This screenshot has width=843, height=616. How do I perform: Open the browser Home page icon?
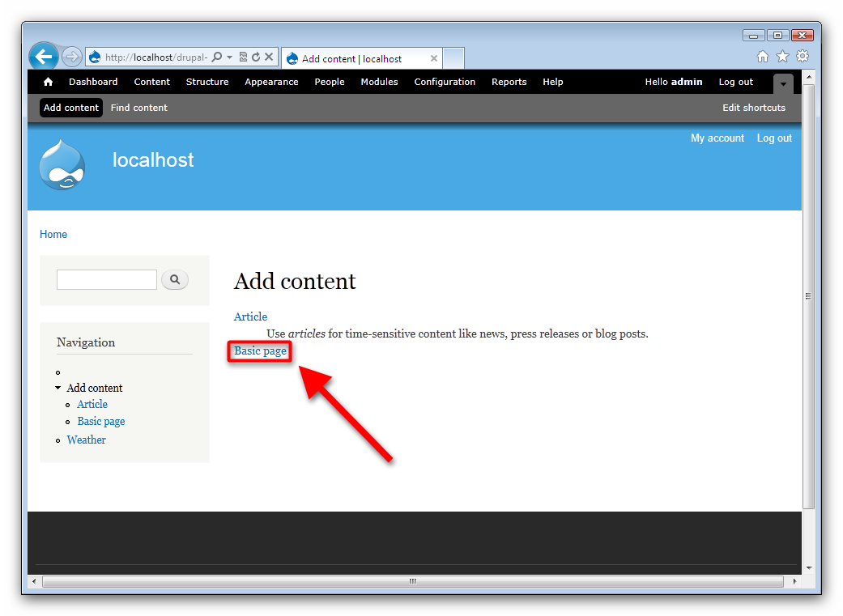tap(762, 56)
